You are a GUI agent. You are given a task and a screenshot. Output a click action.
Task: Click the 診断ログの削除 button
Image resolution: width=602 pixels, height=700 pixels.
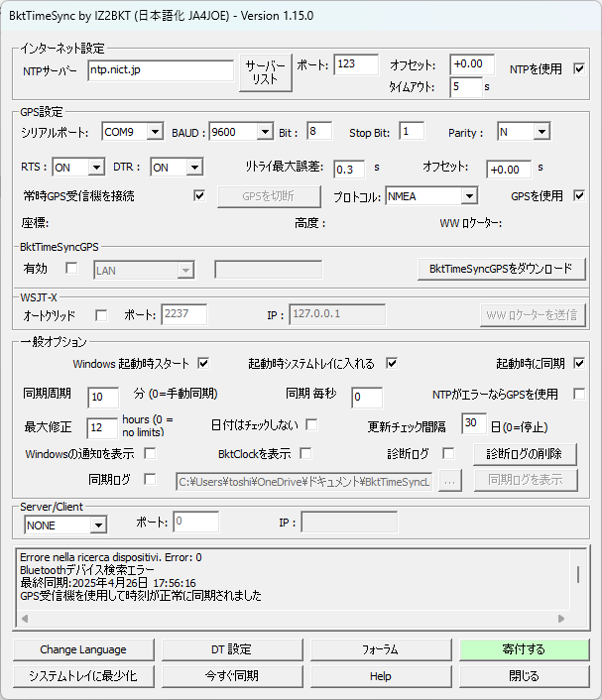coord(525,454)
